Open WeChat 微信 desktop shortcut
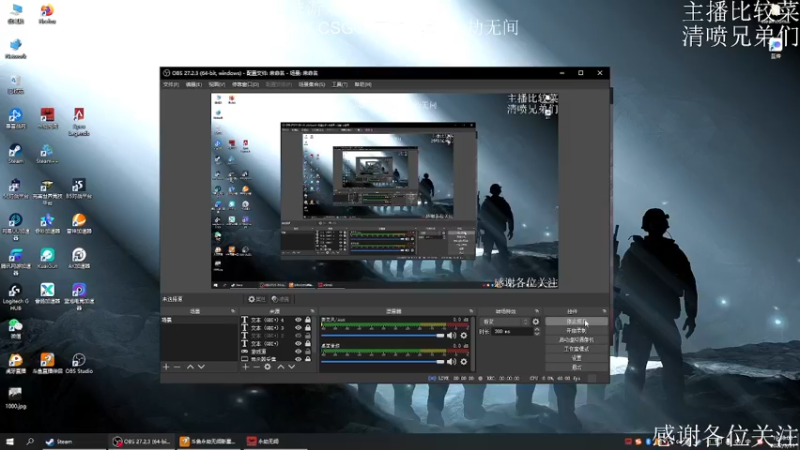 tap(15, 329)
